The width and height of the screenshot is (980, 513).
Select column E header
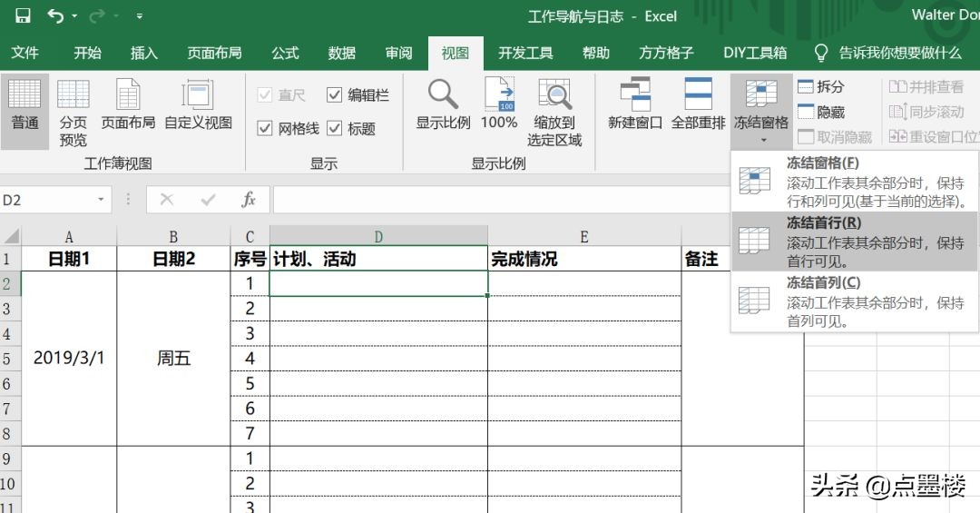pyautogui.click(x=584, y=236)
